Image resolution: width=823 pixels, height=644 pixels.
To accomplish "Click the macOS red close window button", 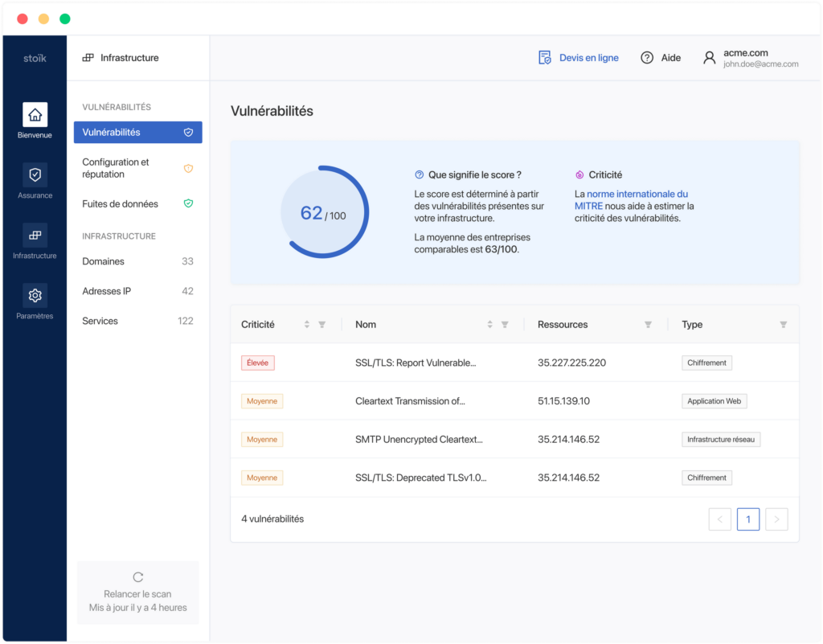I will pos(23,19).
